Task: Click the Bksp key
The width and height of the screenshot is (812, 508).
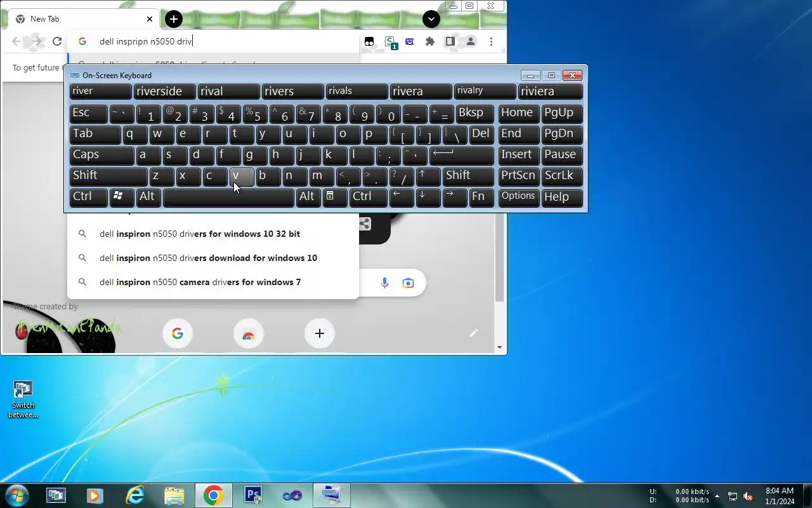Action: (475, 114)
